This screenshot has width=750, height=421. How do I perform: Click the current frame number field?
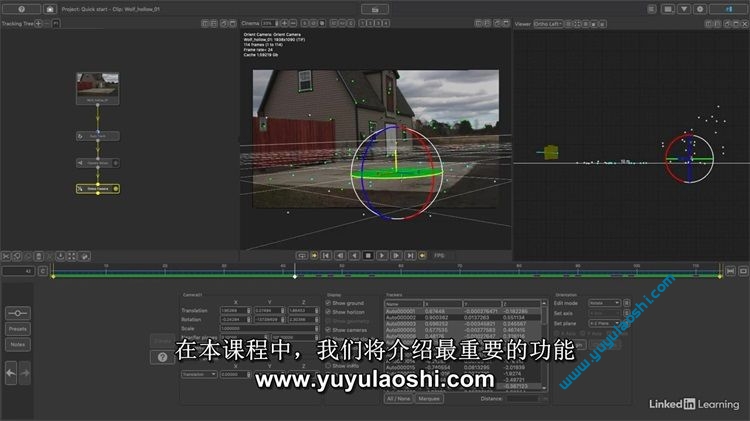[18, 271]
